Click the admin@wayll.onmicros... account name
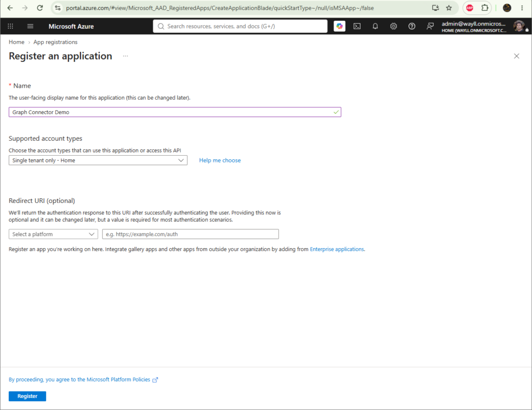532x410 pixels. 473,24
